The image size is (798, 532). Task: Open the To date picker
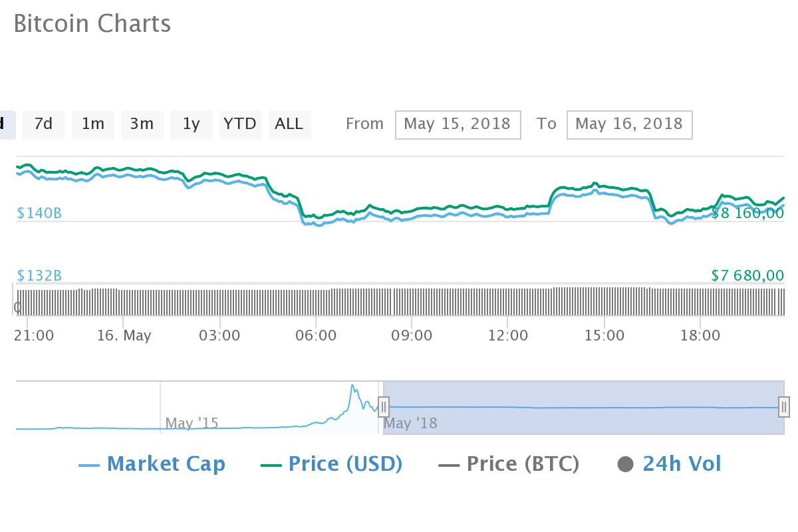tap(629, 124)
